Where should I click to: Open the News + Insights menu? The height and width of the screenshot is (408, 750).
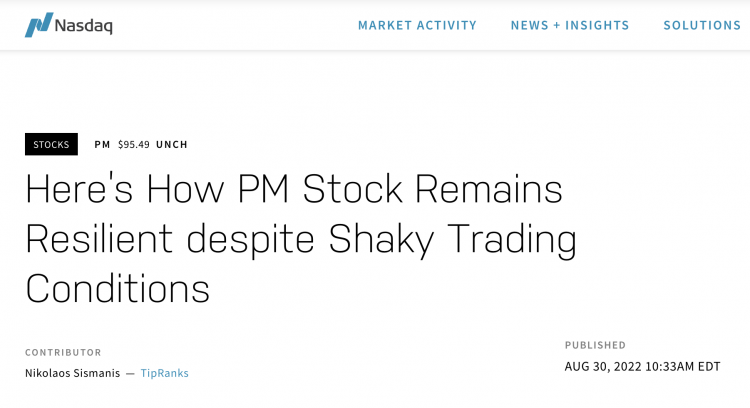coord(570,25)
